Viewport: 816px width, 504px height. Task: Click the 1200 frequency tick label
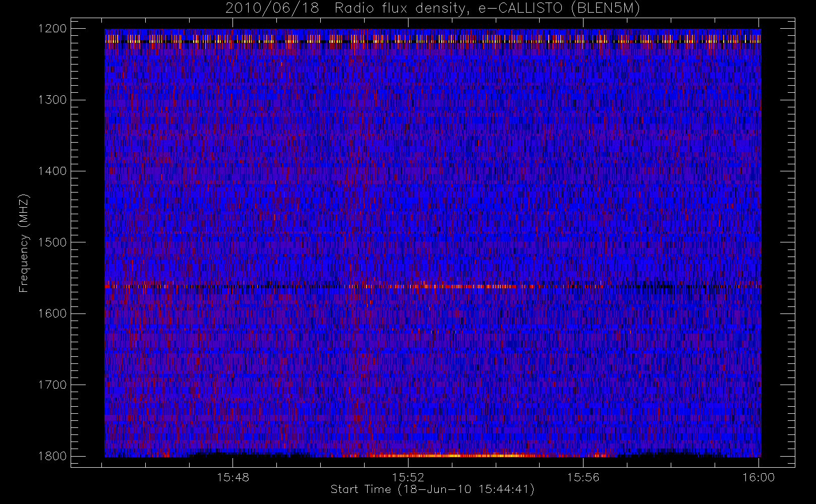(52, 29)
